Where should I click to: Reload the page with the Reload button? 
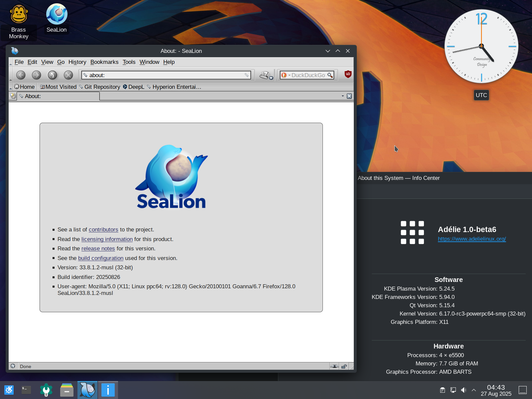[x=52, y=75]
